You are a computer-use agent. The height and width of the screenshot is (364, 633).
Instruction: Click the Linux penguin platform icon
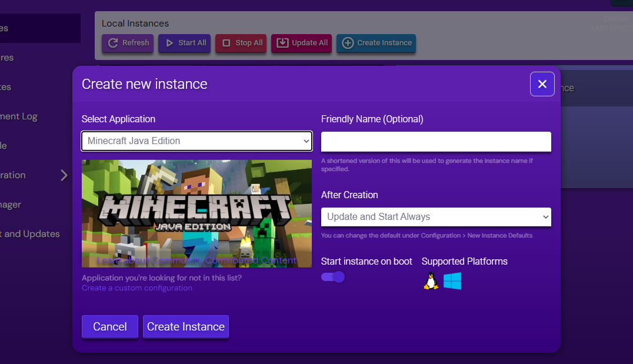pyautogui.click(x=430, y=281)
